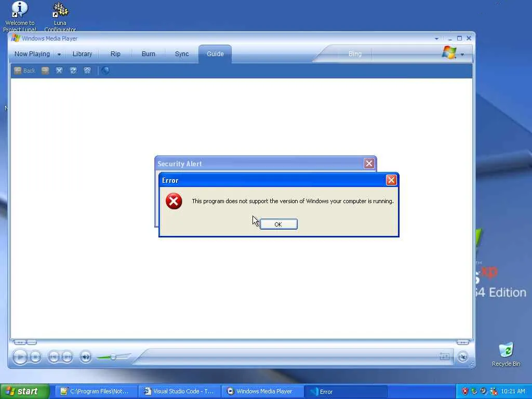
Task: Switch to the Sync tab
Action: click(182, 54)
